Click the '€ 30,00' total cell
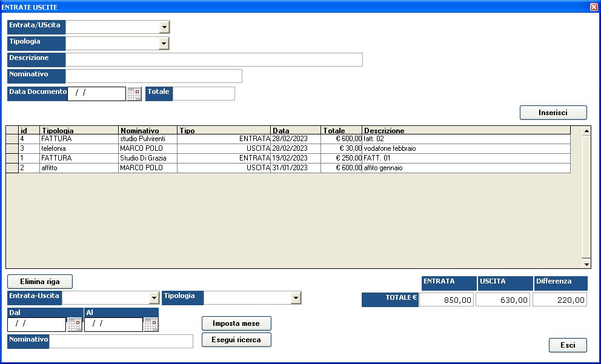601x364 pixels. 341,148
